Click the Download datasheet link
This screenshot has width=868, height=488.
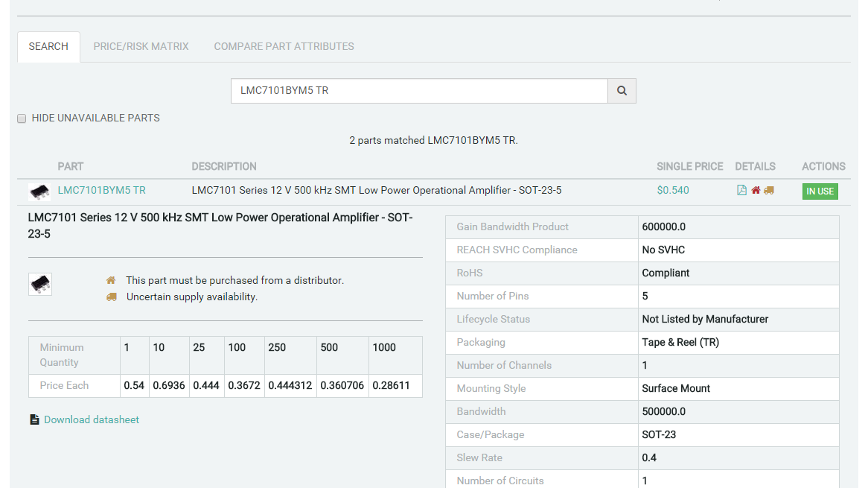pyautogui.click(x=92, y=420)
